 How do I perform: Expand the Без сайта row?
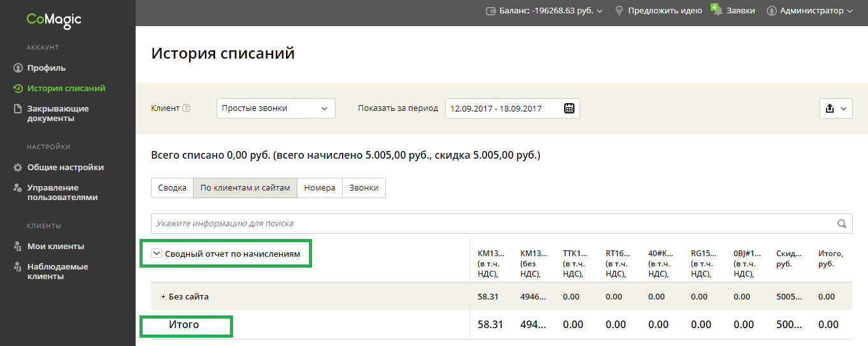163,297
